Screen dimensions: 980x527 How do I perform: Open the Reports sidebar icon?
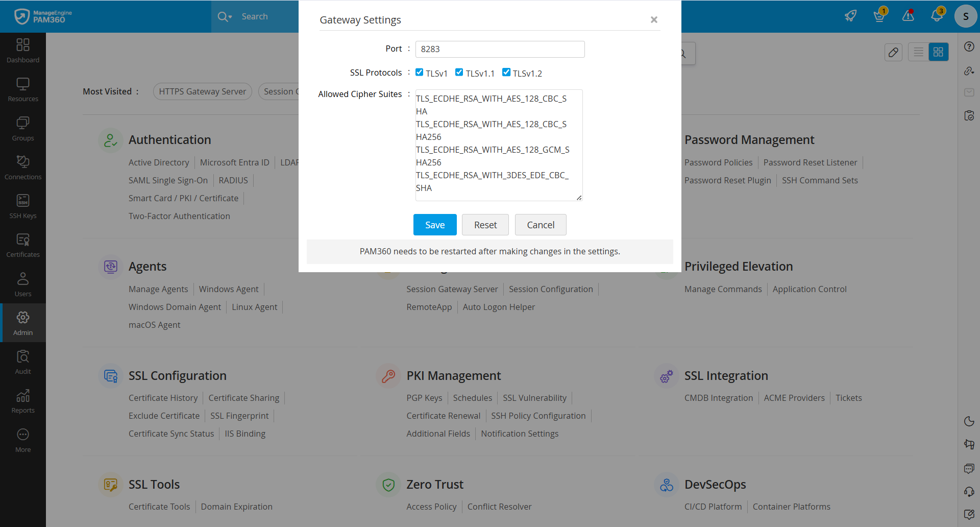[23, 401]
